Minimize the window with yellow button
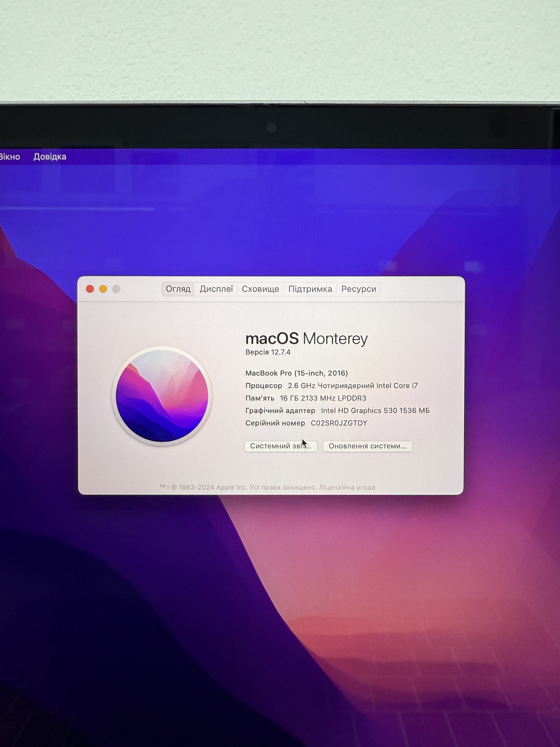The image size is (560, 747). click(103, 289)
